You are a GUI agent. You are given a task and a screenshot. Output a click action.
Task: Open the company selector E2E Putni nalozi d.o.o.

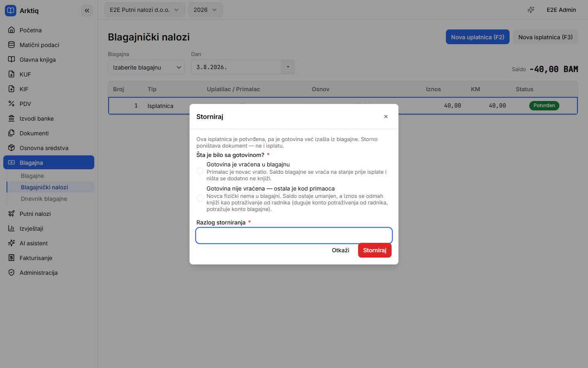145,10
